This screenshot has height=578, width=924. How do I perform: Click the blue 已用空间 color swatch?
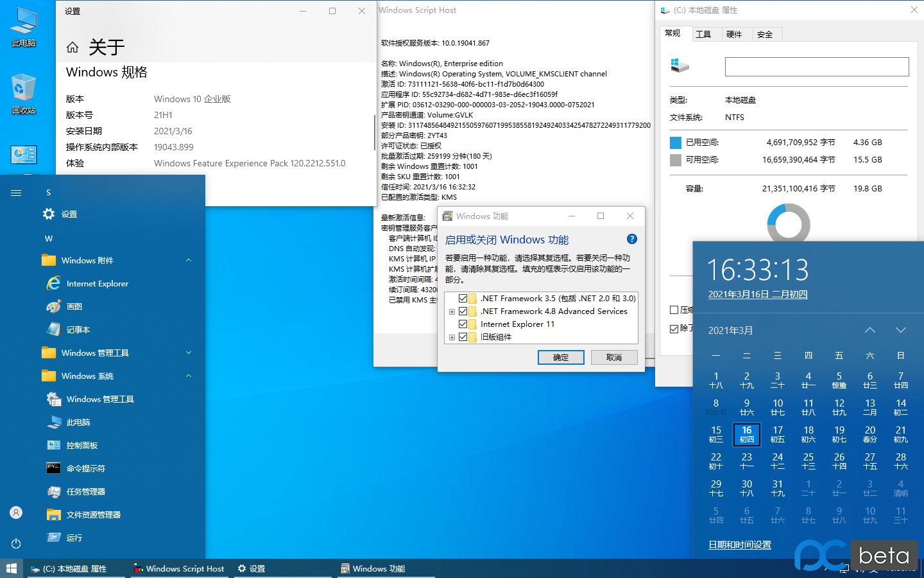tap(676, 143)
